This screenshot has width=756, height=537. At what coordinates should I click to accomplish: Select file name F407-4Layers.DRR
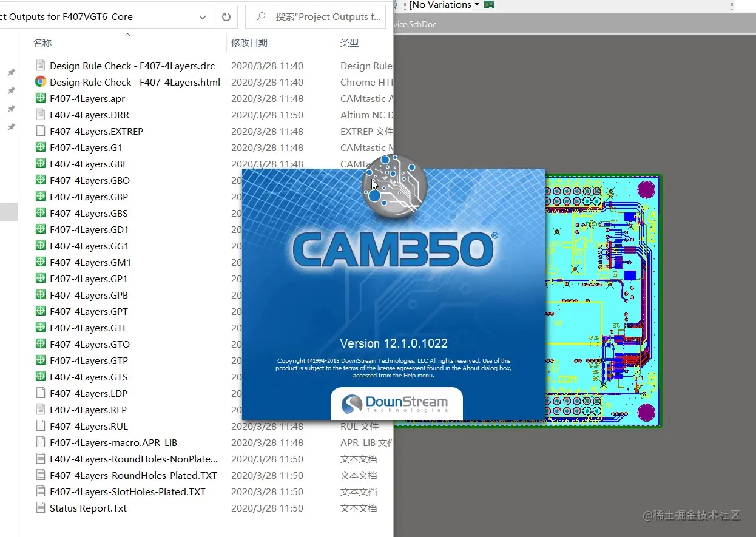click(x=90, y=115)
